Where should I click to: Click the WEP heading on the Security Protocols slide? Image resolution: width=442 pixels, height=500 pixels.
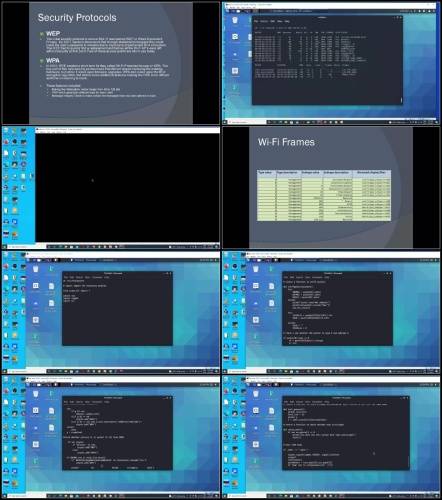click(53, 34)
